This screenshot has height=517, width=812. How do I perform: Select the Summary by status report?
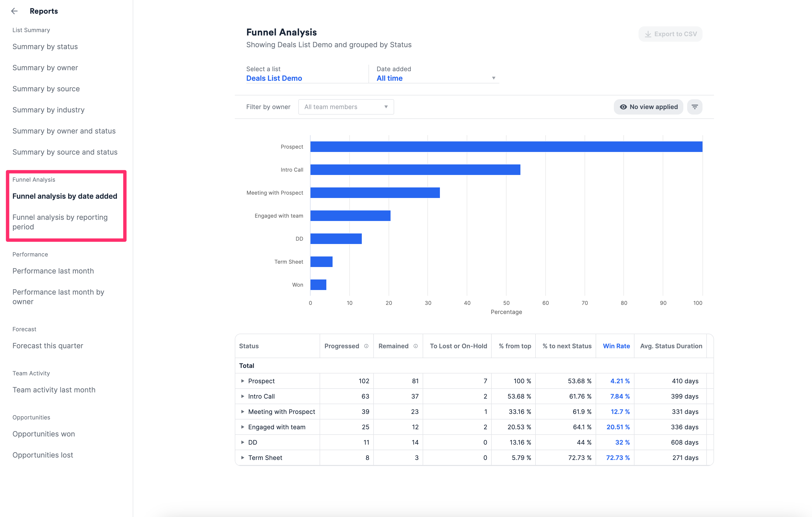[x=45, y=46]
